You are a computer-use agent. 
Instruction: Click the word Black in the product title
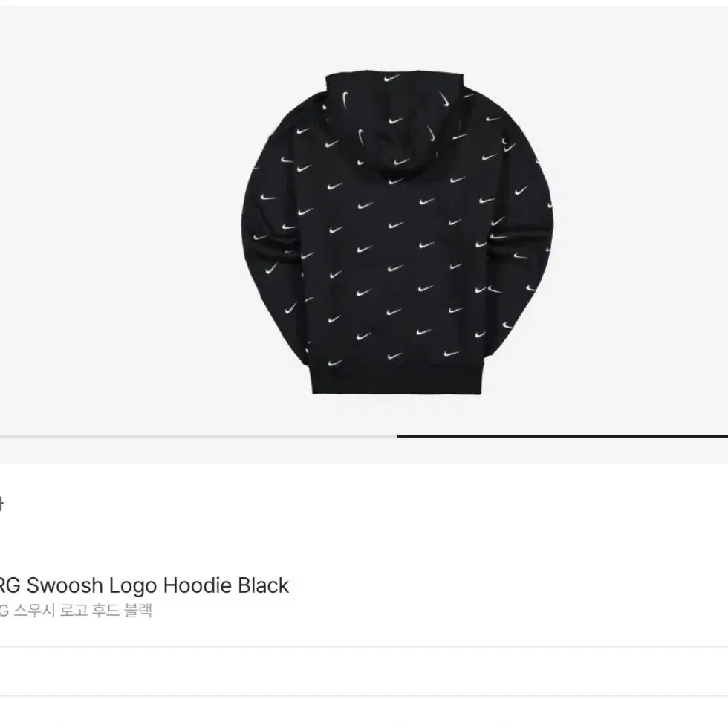[263, 585]
